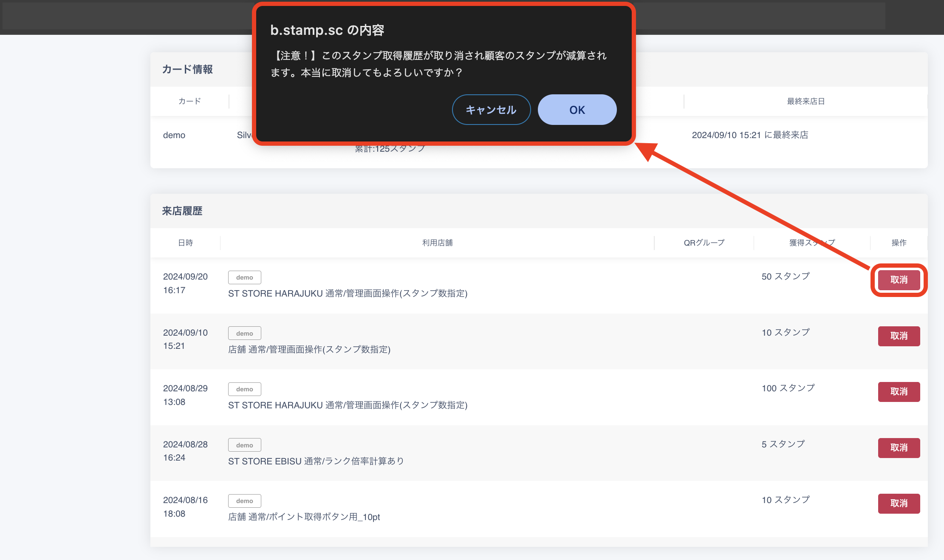
Task: Click demo tag in the 2024/08/28 row
Action: pyautogui.click(x=245, y=445)
